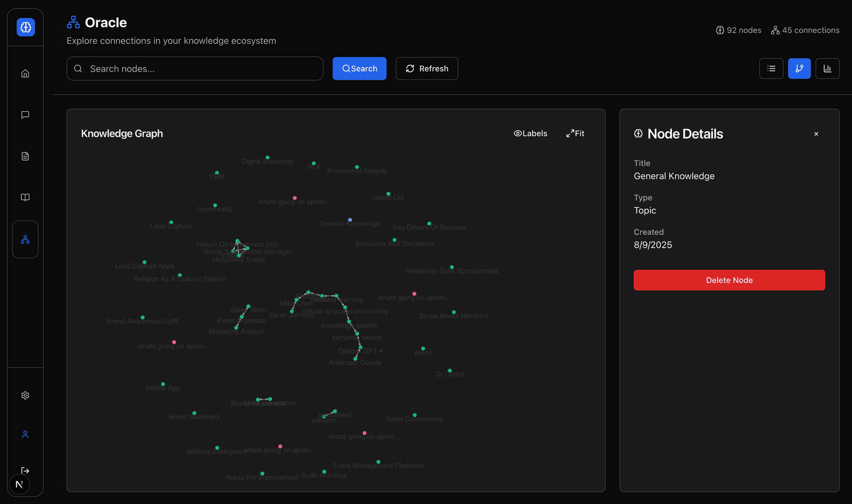Select the Guest List graph node
Image resolution: width=852 pixels, height=504 pixels.
tap(388, 194)
